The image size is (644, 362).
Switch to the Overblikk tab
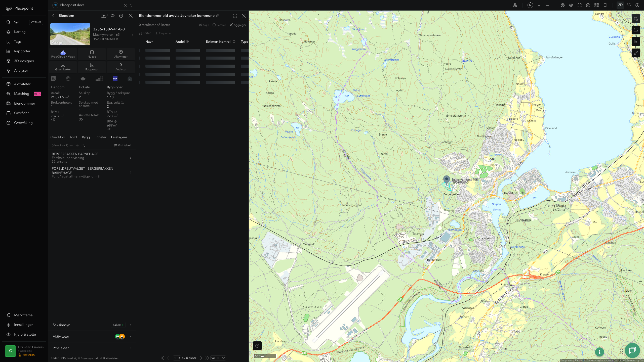click(x=58, y=137)
